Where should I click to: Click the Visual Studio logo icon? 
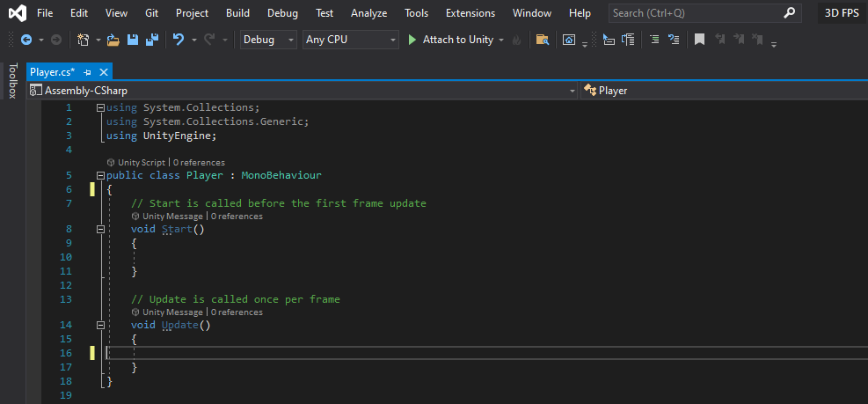pyautogui.click(x=17, y=12)
